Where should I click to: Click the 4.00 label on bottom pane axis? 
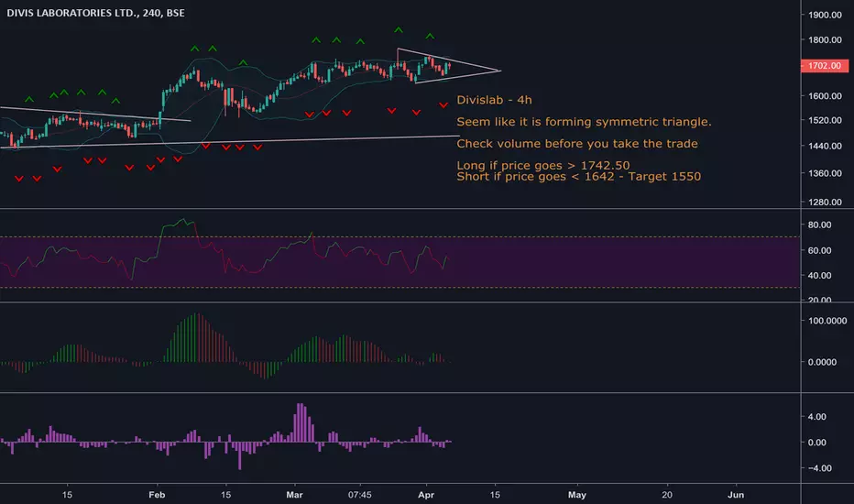click(817, 417)
